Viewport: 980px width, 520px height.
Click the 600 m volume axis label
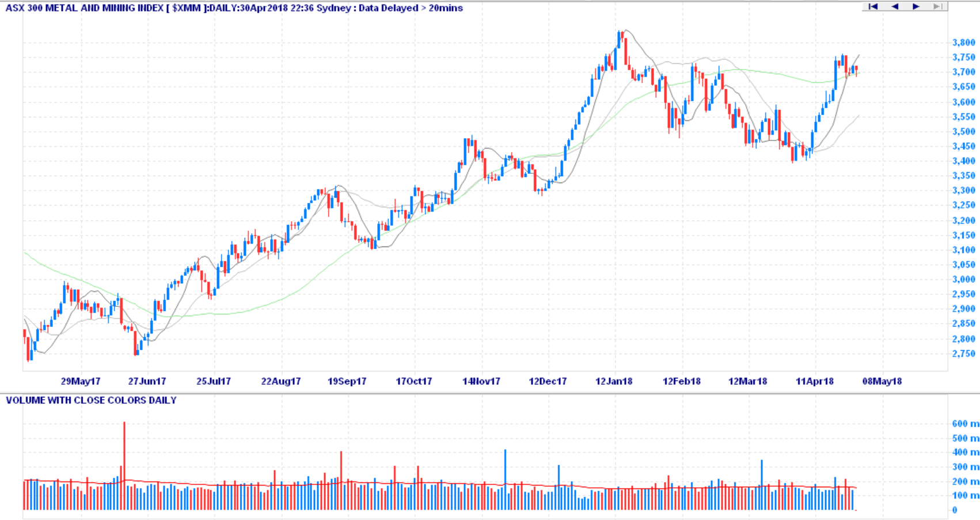click(966, 424)
